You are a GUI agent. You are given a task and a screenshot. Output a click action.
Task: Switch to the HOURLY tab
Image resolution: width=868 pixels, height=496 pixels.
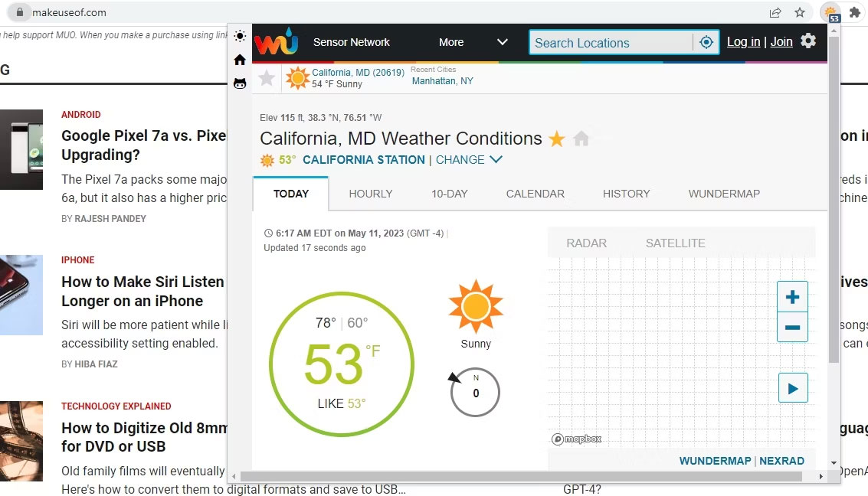(x=370, y=194)
